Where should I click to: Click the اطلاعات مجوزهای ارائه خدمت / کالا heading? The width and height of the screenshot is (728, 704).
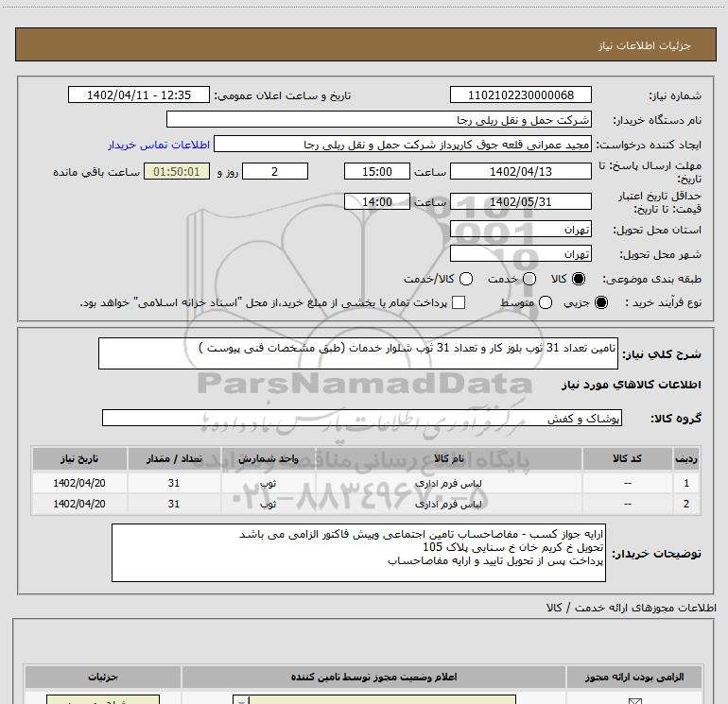click(631, 608)
